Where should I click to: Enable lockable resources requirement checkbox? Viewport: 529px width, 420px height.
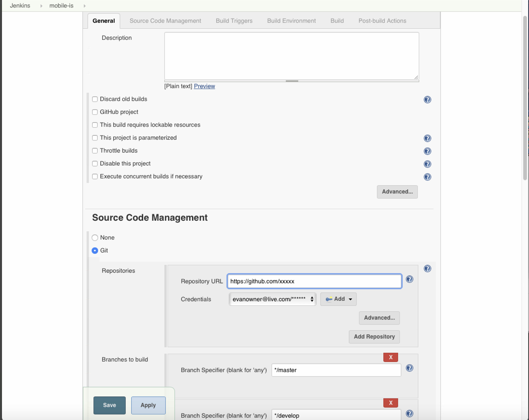point(95,125)
